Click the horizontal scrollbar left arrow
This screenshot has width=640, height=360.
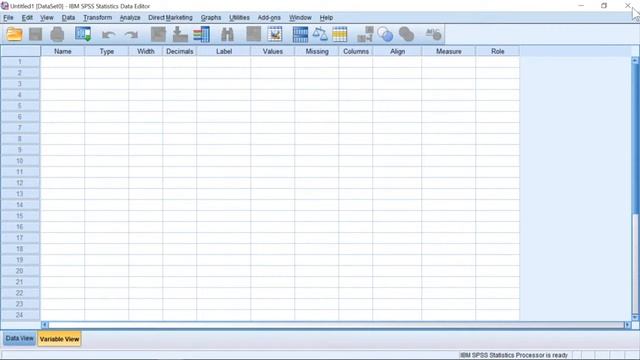point(45,325)
